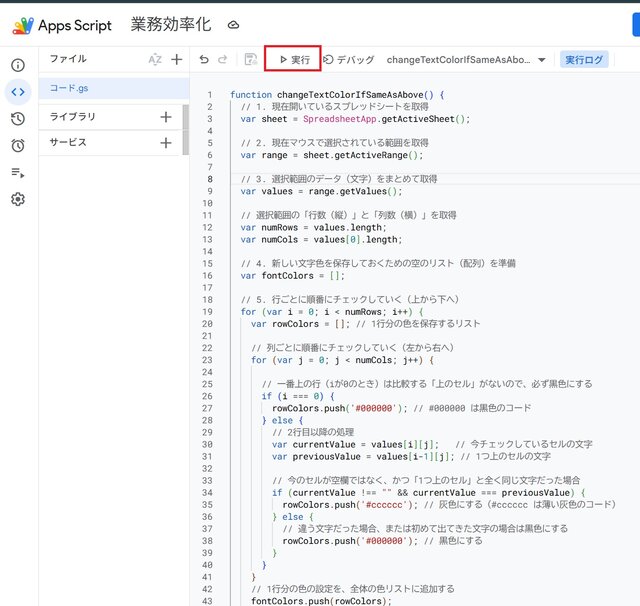Viewport: 640px width, 606px height.
Task: Click the if (i === 0) line
Action: [298, 396]
